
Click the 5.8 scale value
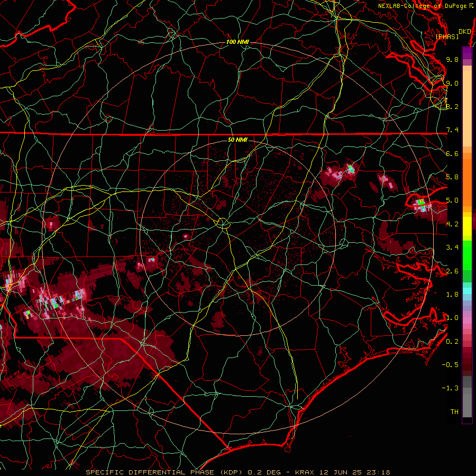click(x=452, y=177)
